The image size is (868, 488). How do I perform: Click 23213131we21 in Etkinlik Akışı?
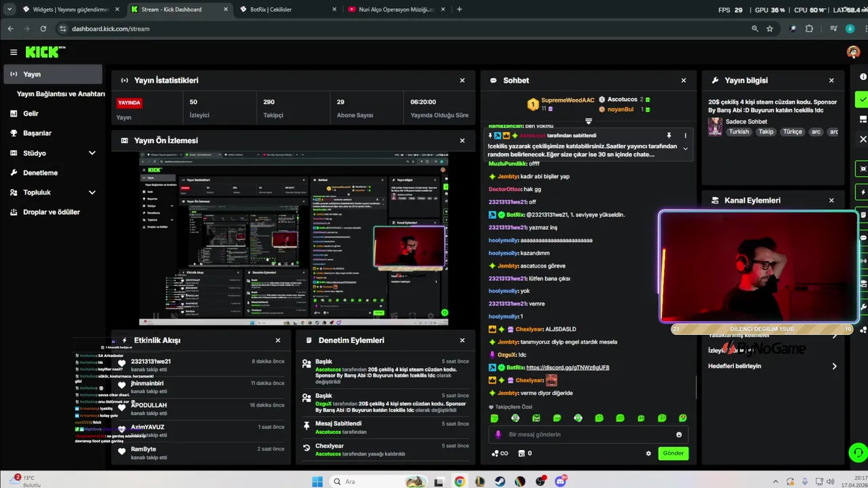(151, 362)
